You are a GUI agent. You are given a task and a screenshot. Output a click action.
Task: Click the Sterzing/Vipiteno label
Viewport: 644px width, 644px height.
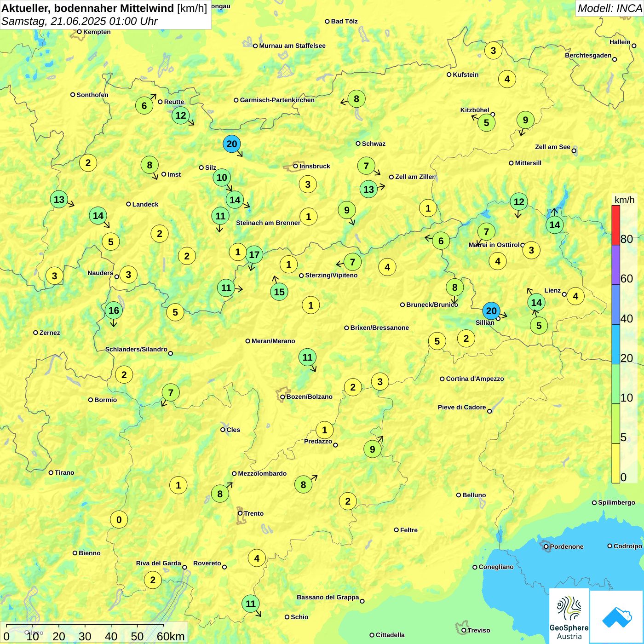(x=331, y=275)
